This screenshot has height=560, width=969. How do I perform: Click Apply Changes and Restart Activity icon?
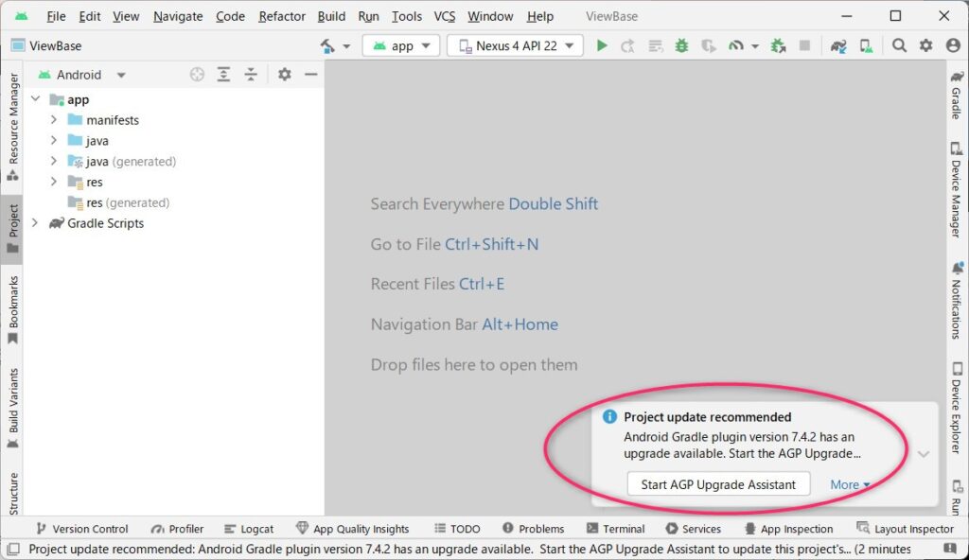[628, 45]
